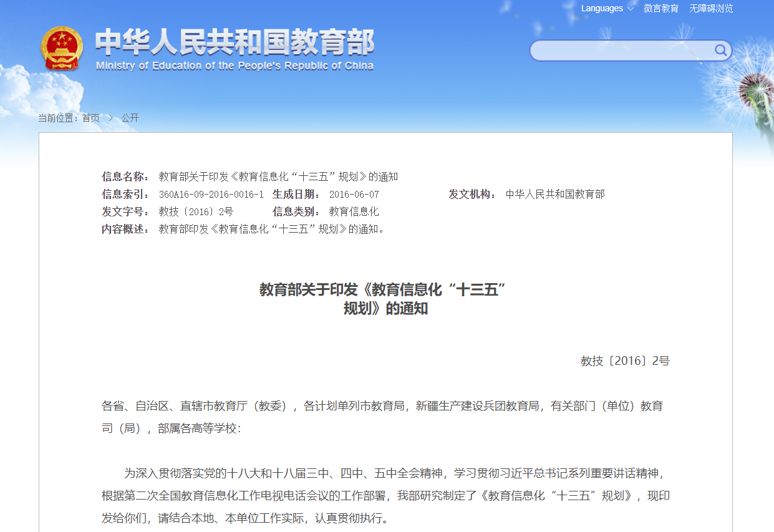Click right-aligned 教技〔2016〕2号 under headline
Image resolution: width=774 pixels, height=532 pixels.
coord(625,360)
